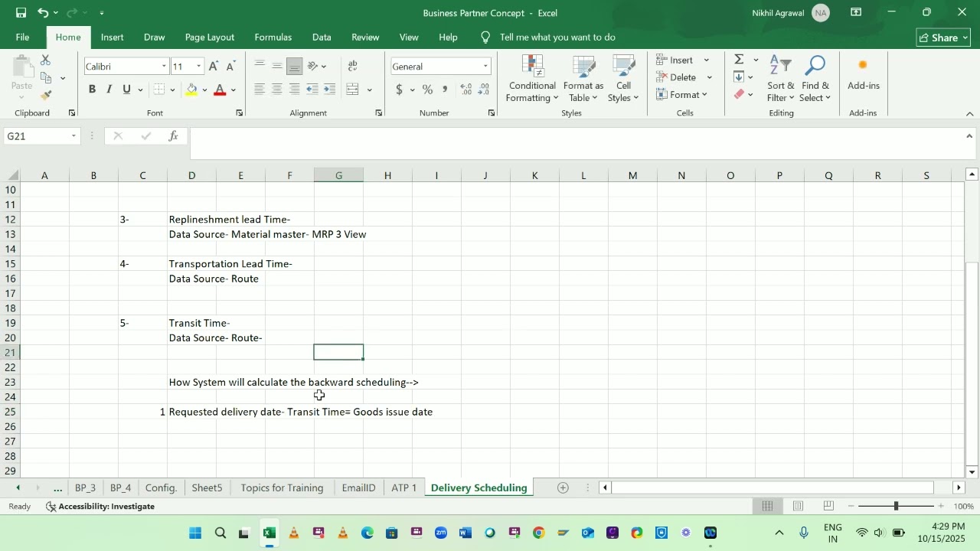This screenshot has width=980, height=551.
Task: Click the Increase Indent icon
Action: pyautogui.click(x=330, y=90)
